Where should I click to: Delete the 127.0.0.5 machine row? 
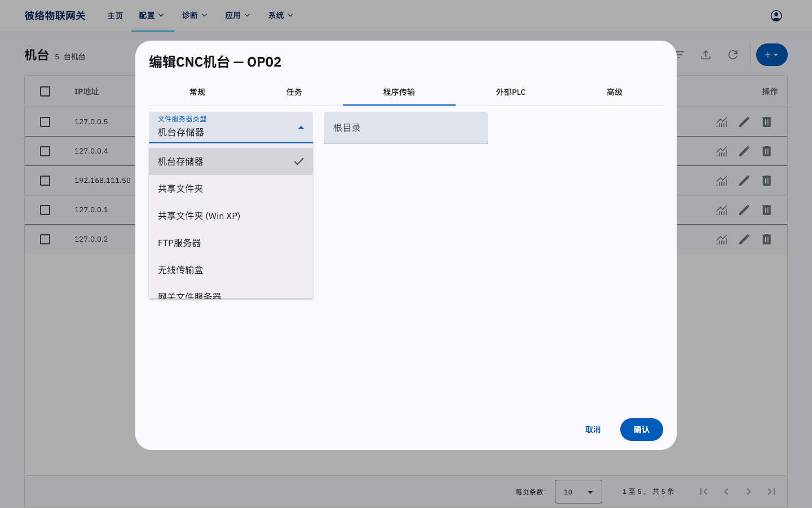[767, 122]
